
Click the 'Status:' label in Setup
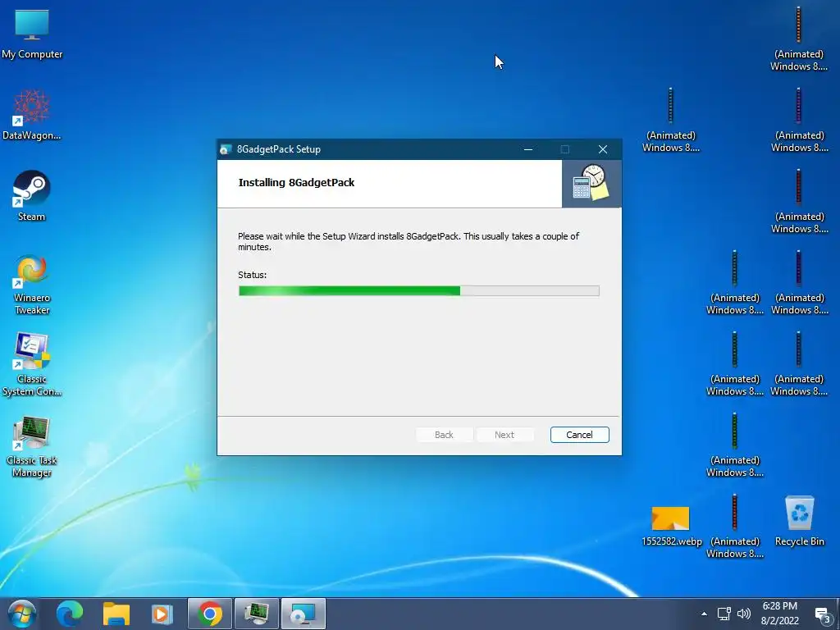(x=253, y=275)
